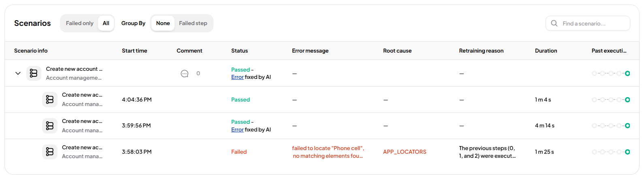Click the search magnifier icon
The width and height of the screenshot is (644, 178).
554,23
